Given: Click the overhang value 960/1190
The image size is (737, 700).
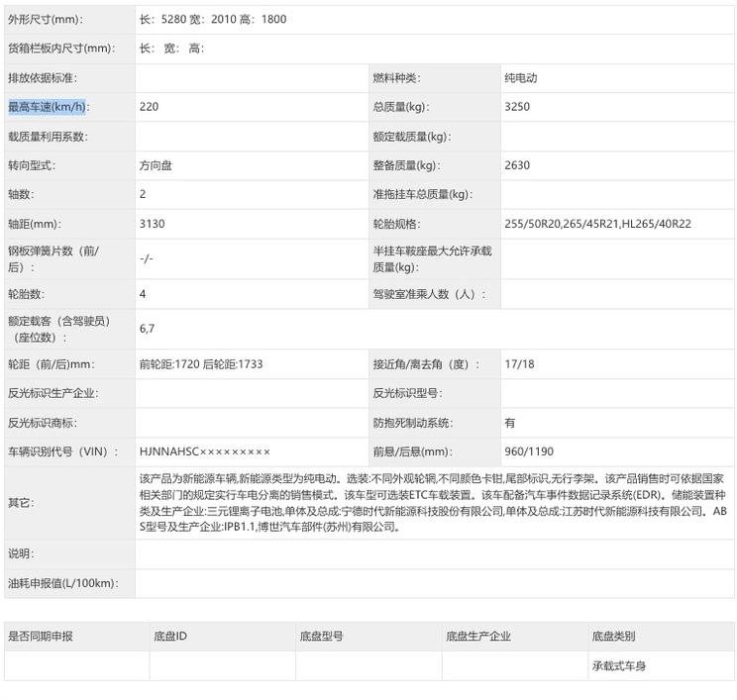Looking at the screenshot, I should (529, 451).
